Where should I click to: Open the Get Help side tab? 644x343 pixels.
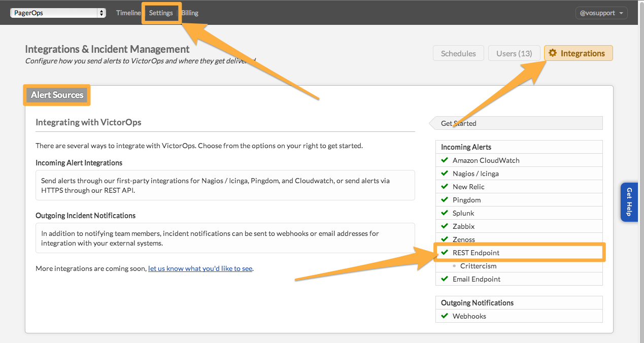coord(629,202)
